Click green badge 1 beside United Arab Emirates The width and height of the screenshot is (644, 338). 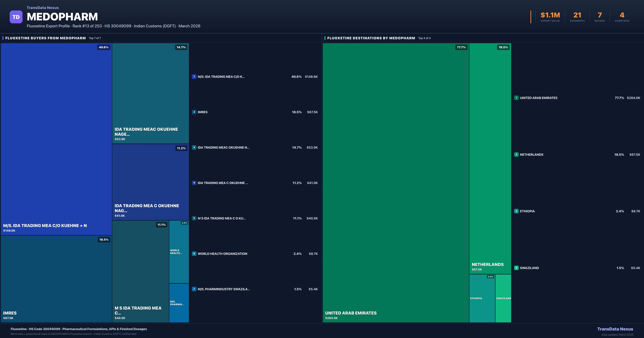coord(516,98)
